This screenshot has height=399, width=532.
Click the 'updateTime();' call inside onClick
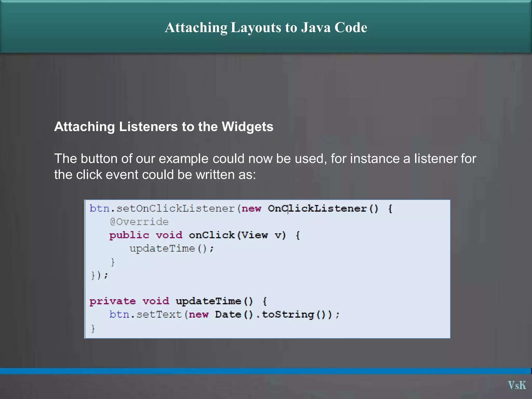tap(172, 249)
